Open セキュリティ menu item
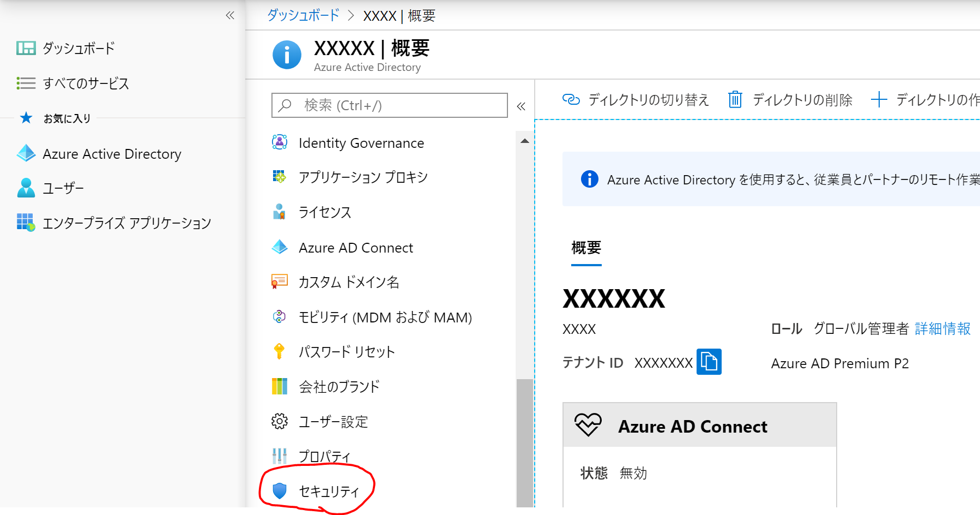The image size is (980, 515). coord(329,492)
